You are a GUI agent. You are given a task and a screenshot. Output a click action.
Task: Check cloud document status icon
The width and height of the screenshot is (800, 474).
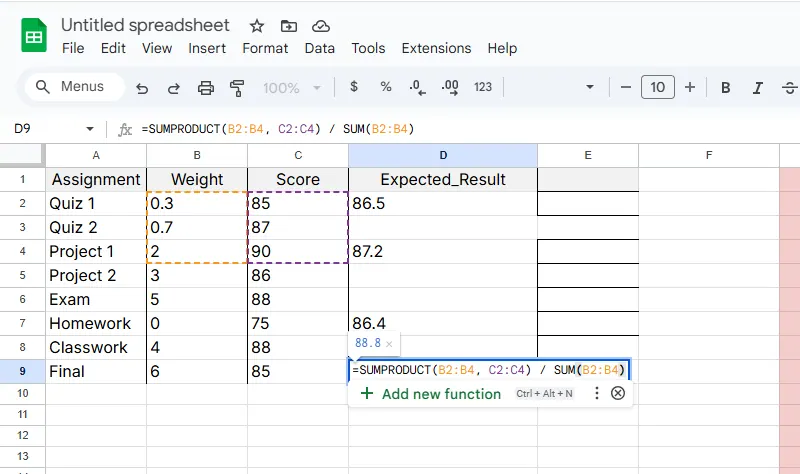click(320, 26)
